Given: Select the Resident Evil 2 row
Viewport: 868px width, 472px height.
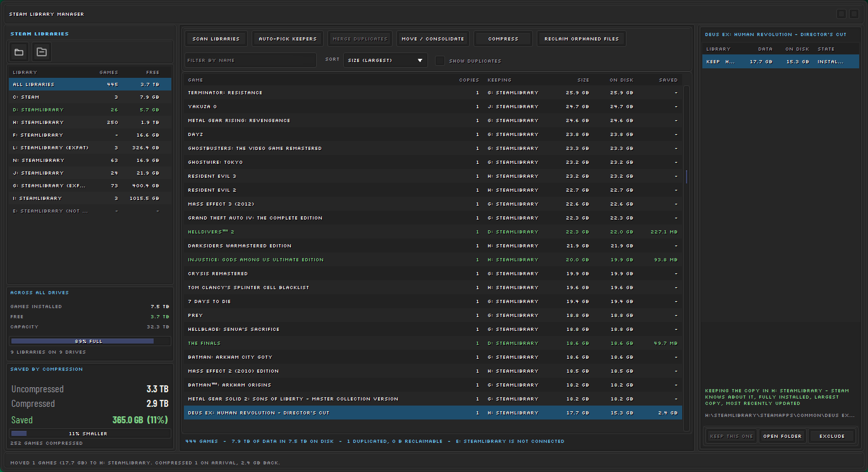Looking at the screenshot, I should 433,190.
